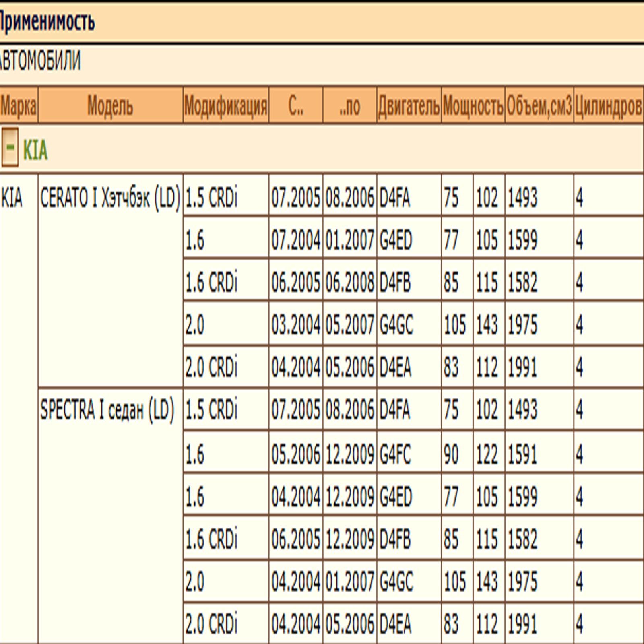Open the green KIA brand link
The image size is (644, 644).
[35, 151]
